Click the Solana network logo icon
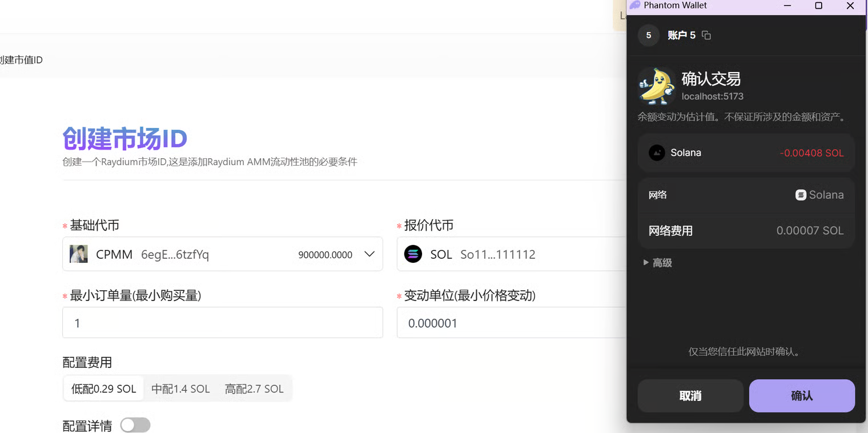Image resolution: width=868 pixels, height=433 pixels. click(801, 195)
